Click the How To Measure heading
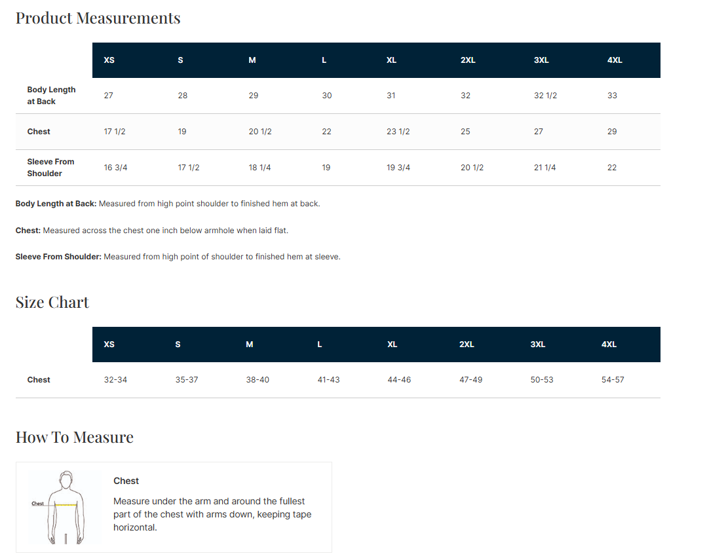Image resolution: width=728 pixels, height=560 pixels. pyautogui.click(x=75, y=438)
